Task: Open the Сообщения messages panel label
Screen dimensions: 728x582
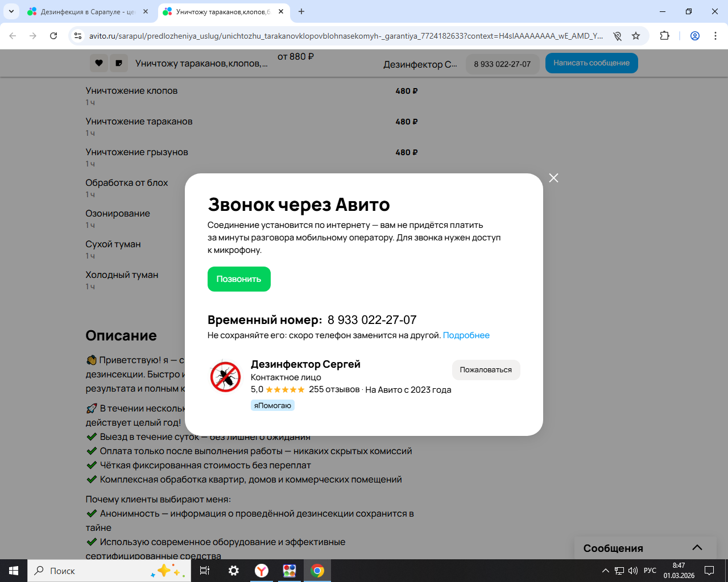Action: tap(613, 548)
